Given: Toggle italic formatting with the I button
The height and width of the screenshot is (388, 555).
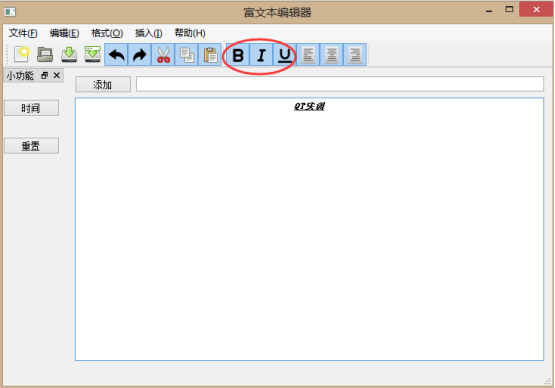Looking at the screenshot, I should pos(261,55).
